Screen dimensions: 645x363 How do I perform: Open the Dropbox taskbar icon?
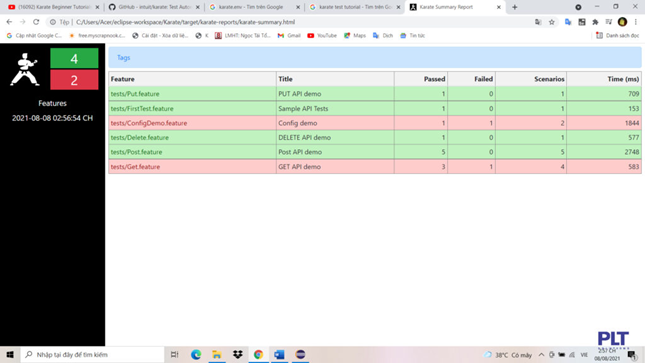[238, 354]
